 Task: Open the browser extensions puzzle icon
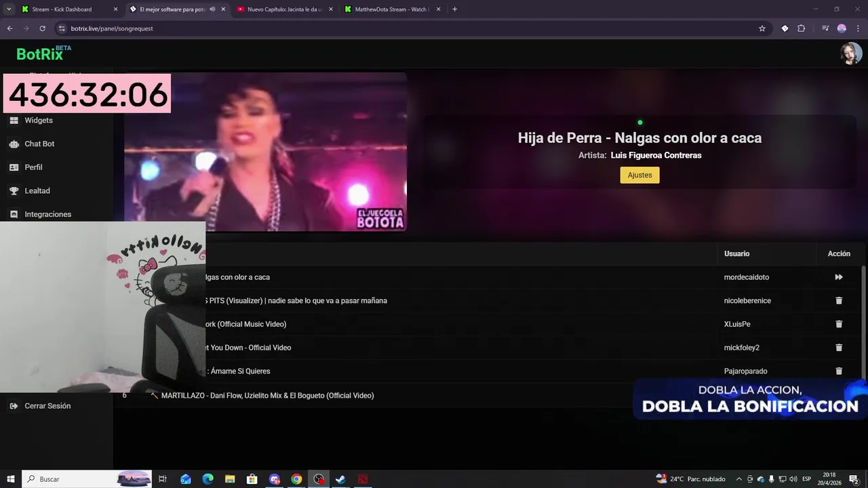801,28
